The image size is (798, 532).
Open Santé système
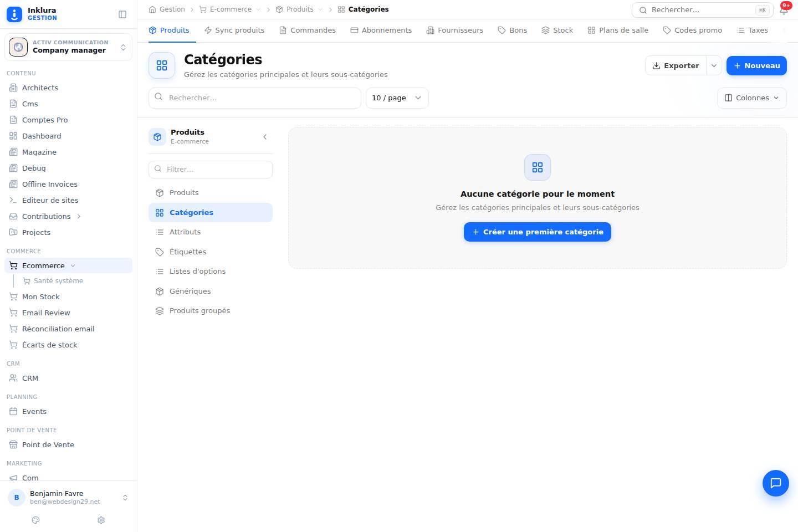tap(75, 281)
